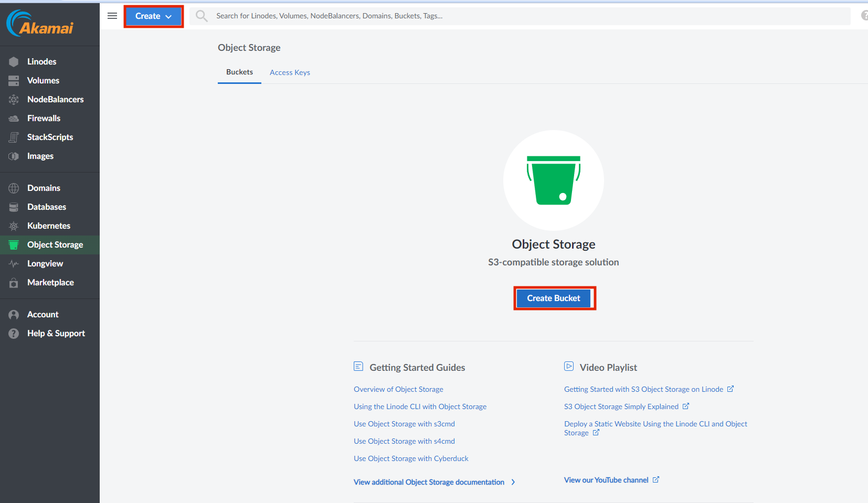Click the Linodes hexagon icon in sidebar
This screenshot has width=868, height=503.
pos(14,62)
